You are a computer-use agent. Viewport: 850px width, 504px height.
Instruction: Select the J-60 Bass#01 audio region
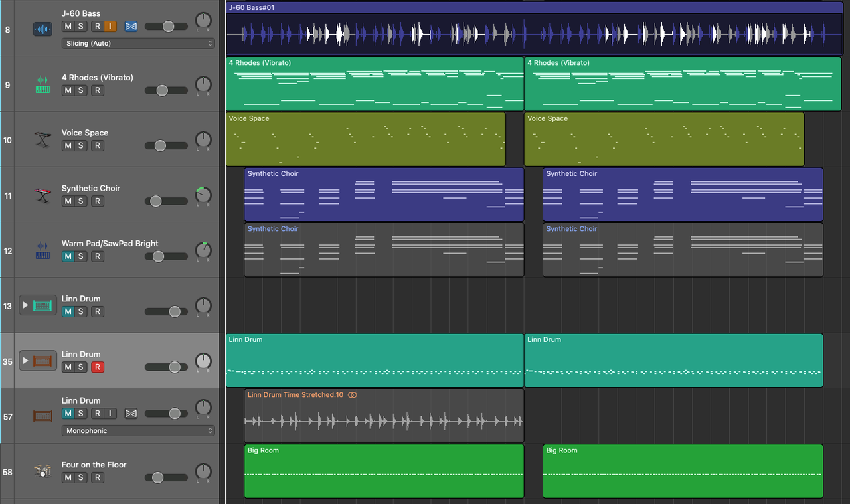coord(535,29)
